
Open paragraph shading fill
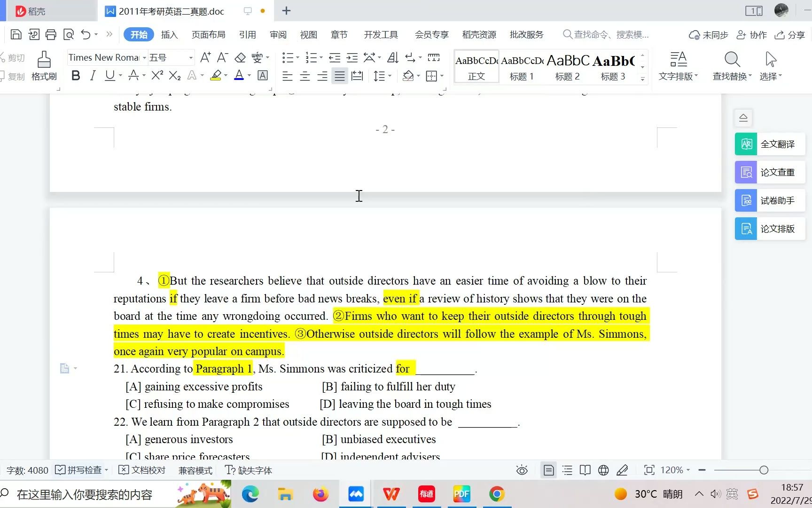click(x=408, y=76)
